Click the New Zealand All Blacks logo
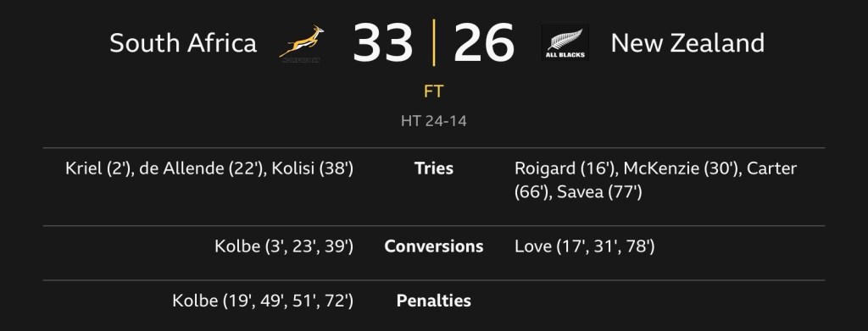The width and height of the screenshot is (868, 331). click(565, 42)
